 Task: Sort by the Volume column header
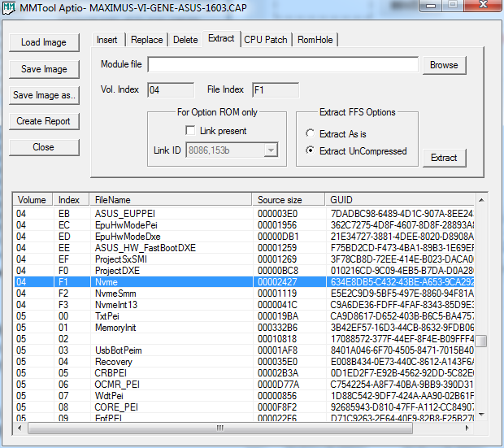[x=33, y=200]
